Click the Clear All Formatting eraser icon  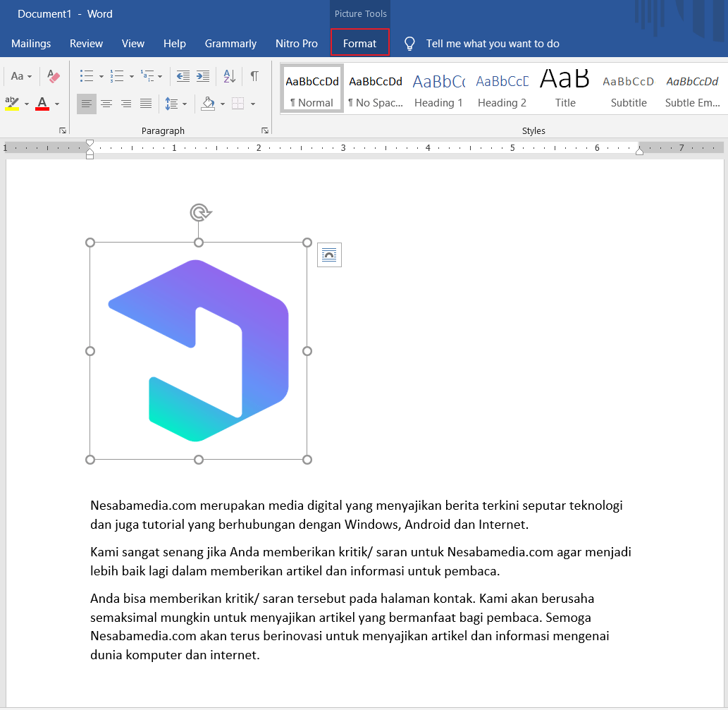pos(54,76)
